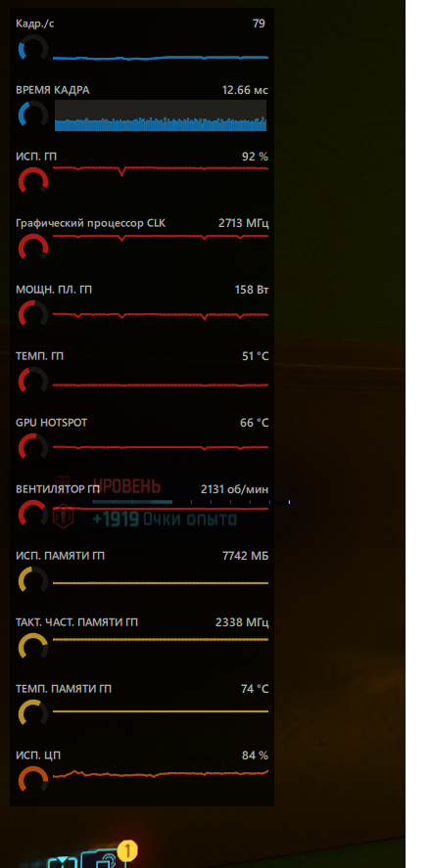Click the FPS (Кадр./с) gauge icon
Viewport: 431px width, 868px height.
[33, 49]
